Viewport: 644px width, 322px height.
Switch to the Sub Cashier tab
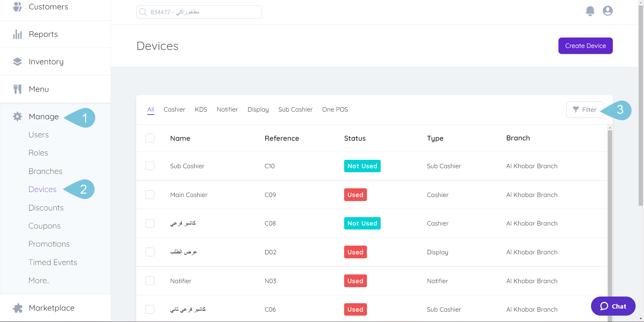coord(296,110)
